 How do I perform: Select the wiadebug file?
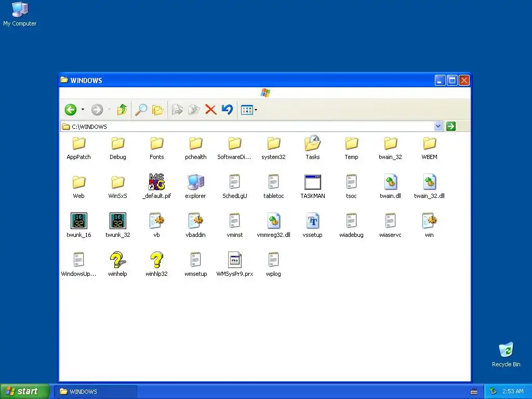(352, 225)
